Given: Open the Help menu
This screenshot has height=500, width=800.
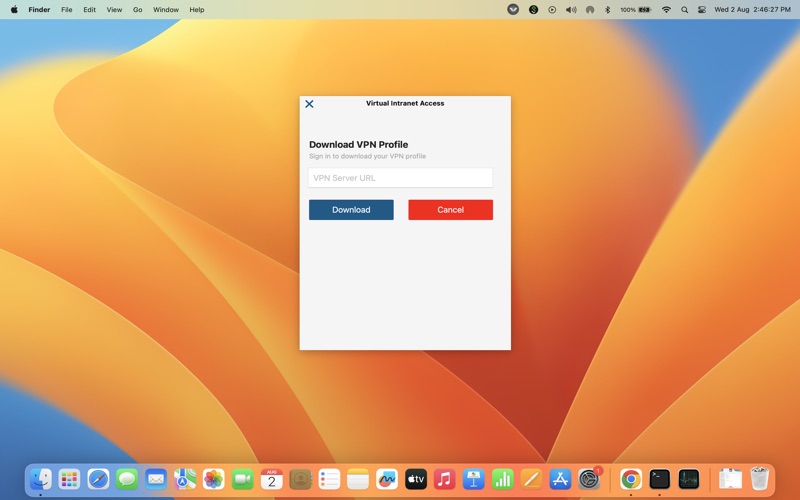Looking at the screenshot, I should (x=196, y=9).
